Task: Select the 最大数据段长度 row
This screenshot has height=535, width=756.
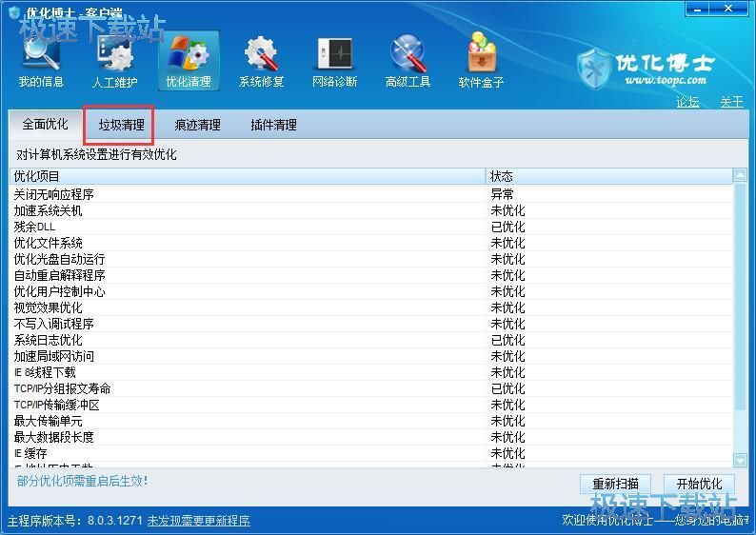Action: (370, 437)
